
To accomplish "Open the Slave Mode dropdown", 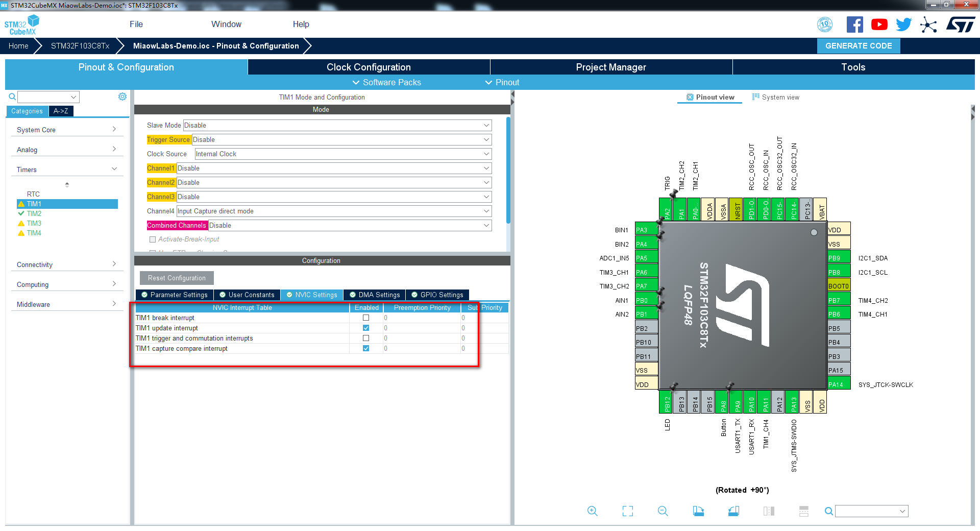I will pyautogui.click(x=337, y=125).
